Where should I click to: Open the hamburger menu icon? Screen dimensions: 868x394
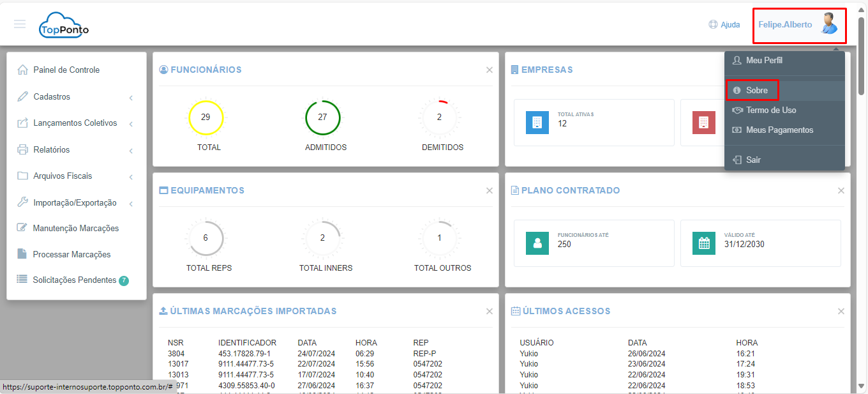click(x=20, y=24)
